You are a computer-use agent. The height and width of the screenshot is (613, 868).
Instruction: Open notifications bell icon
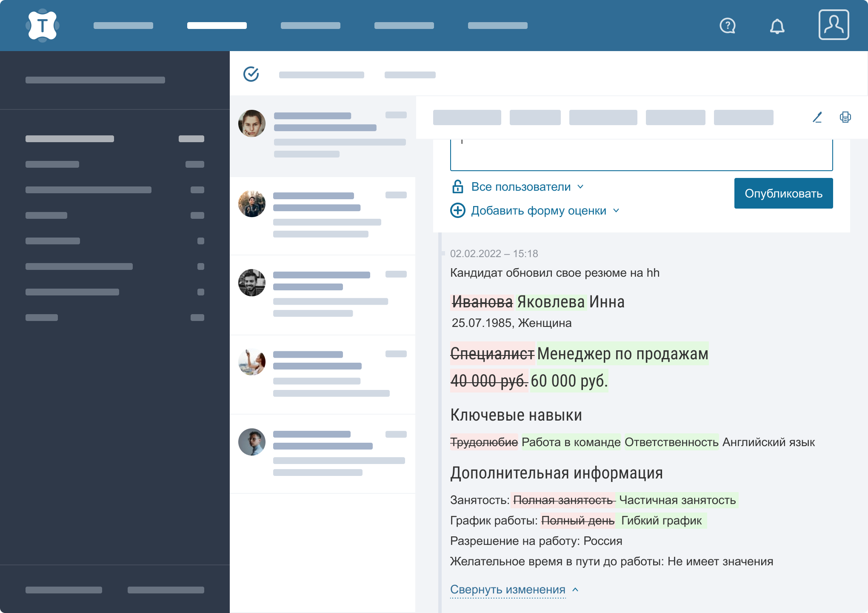tap(777, 26)
